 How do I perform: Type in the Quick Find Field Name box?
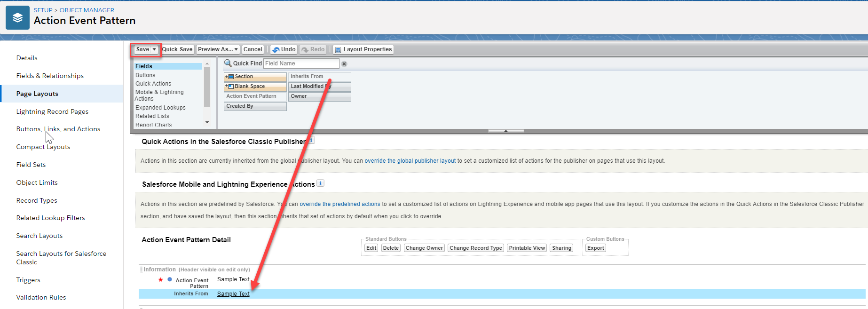[301, 63]
